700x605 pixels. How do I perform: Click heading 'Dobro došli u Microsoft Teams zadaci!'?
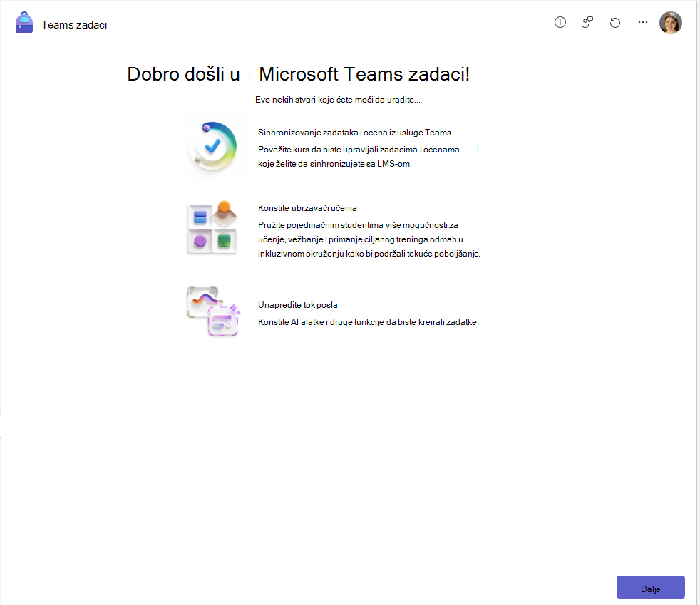298,74
